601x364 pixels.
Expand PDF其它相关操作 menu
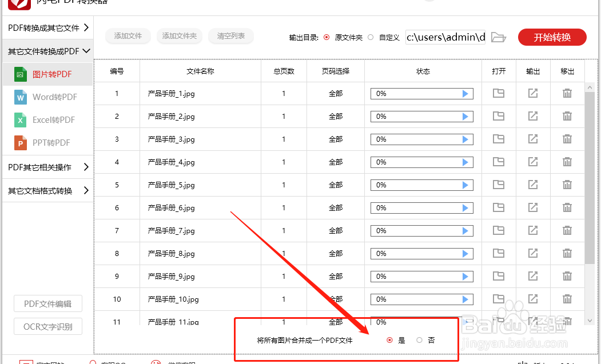point(48,167)
